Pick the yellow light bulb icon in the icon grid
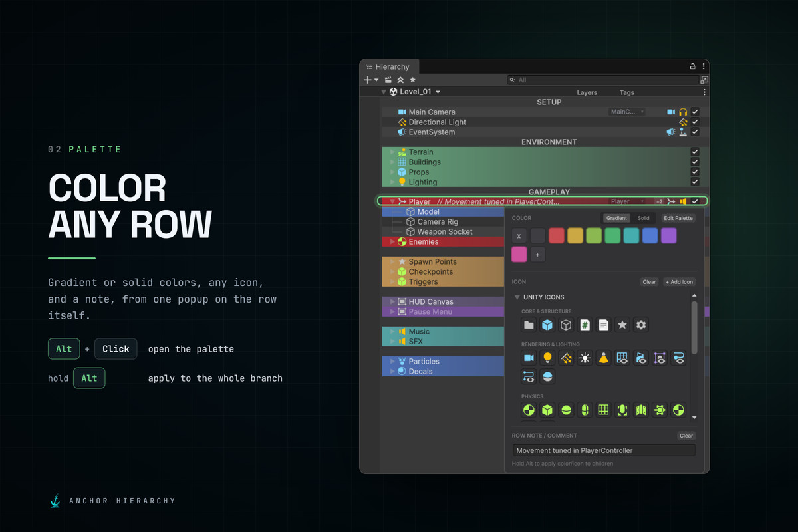Image resolution: width=798 pixels, height=532 pixels. [547, 358]
